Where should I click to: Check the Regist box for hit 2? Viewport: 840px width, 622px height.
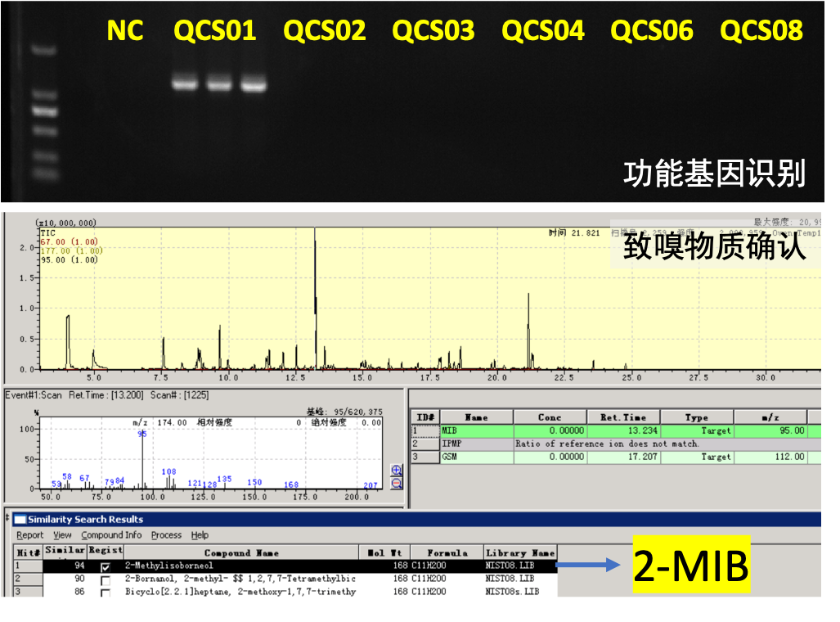[x=105, y=579]
